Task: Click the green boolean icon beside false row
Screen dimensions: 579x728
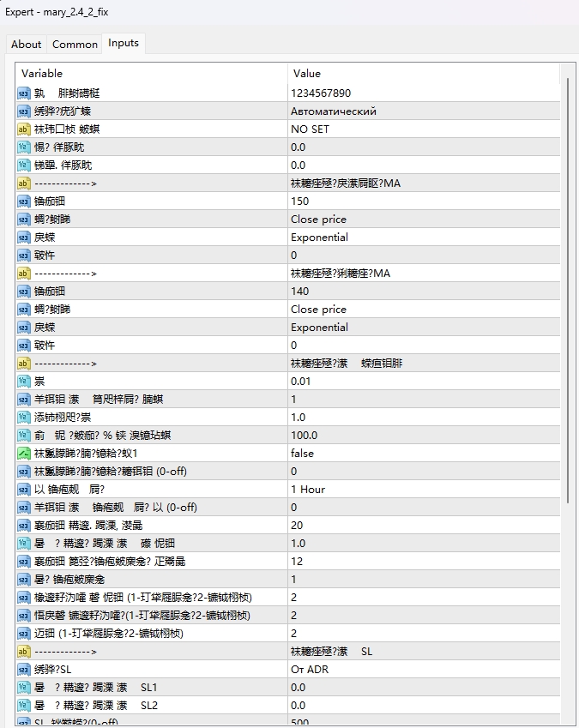Action: [24, 453]
